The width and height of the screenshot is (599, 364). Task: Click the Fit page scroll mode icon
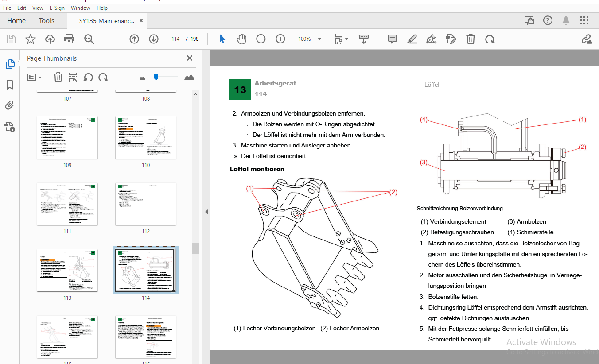click(338, 39)
